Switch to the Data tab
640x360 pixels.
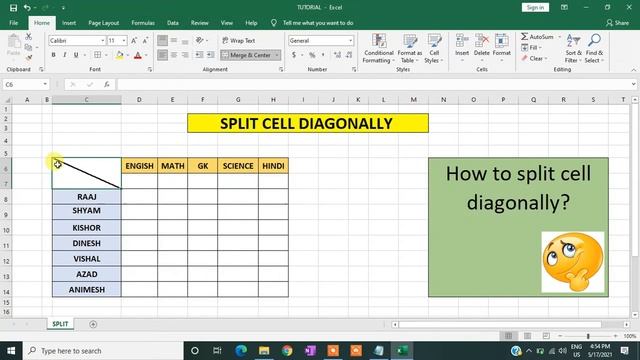pyautogui.click(x=173, y=23)
